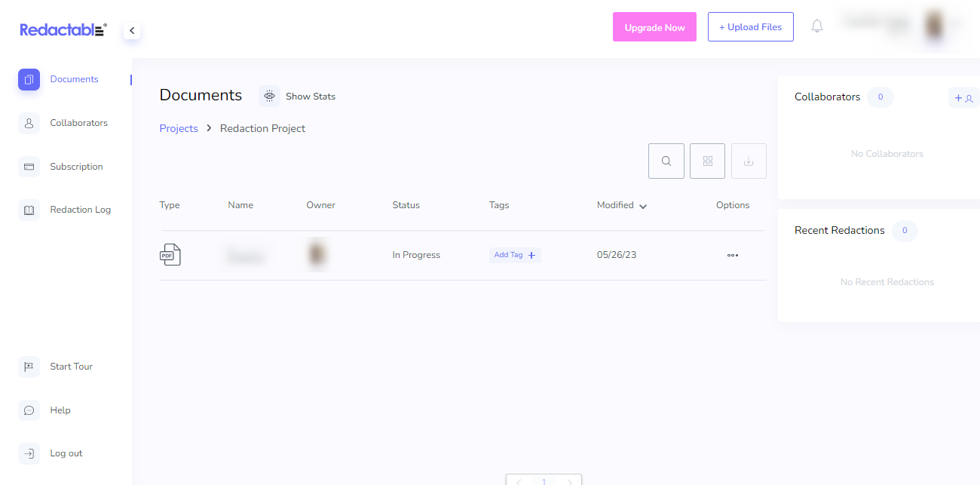
Task: Click the Subscription card icon
Action: [29, 166]
